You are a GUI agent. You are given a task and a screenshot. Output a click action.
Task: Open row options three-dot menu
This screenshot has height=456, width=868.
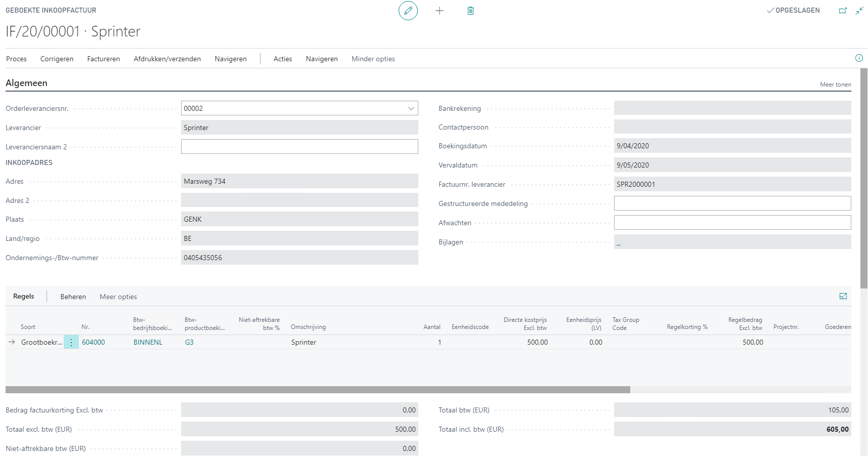pyautogui.click(x=71, y=343)
